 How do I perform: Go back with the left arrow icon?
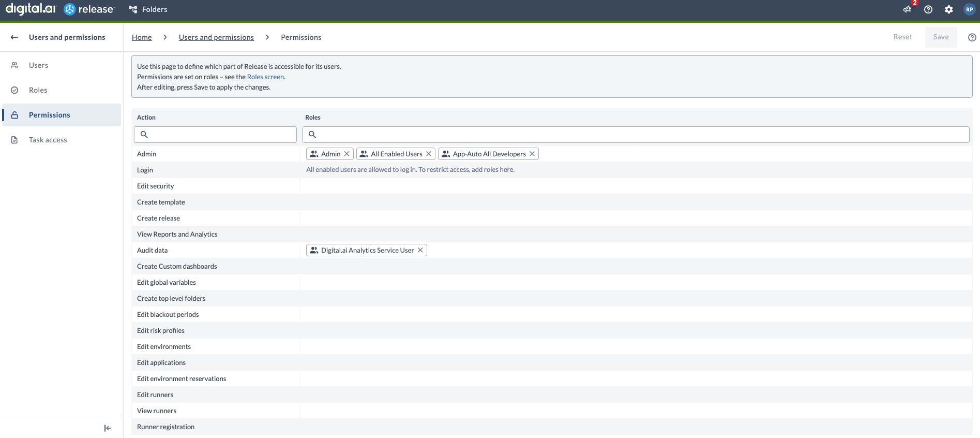14,37
